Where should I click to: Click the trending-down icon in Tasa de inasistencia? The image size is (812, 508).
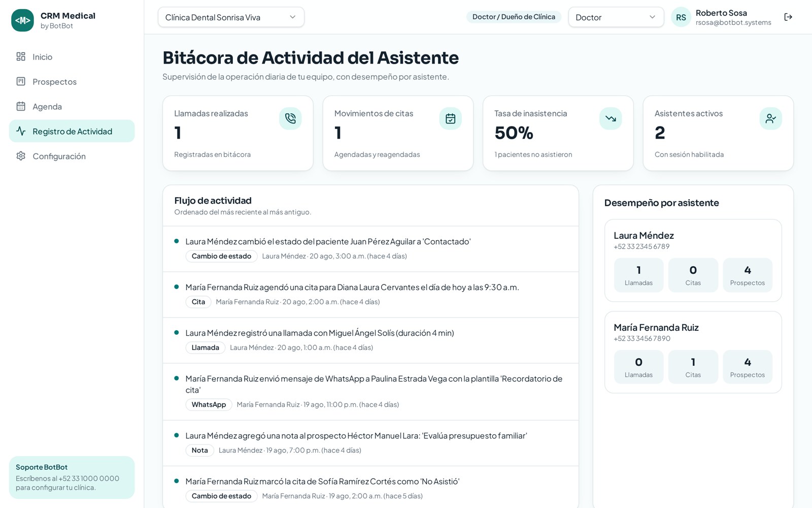point(611,118)
